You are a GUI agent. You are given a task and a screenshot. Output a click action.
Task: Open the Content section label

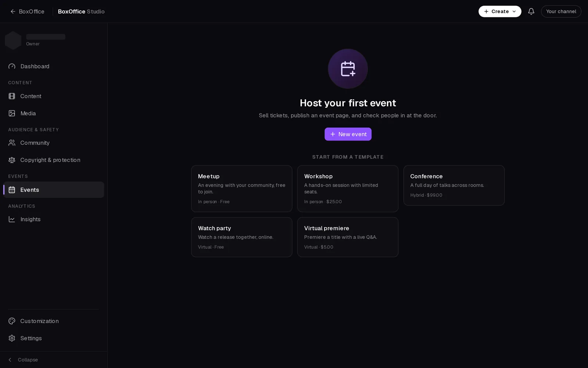[x=20, y=83]
